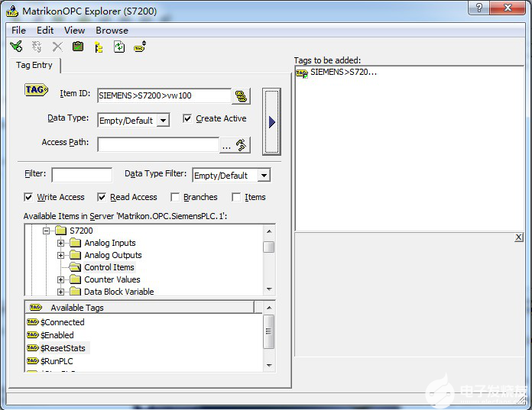Click the MatrikonOPC title bar app icon
This screenshot has height=410, width=532.
click(x=12, y=11)
